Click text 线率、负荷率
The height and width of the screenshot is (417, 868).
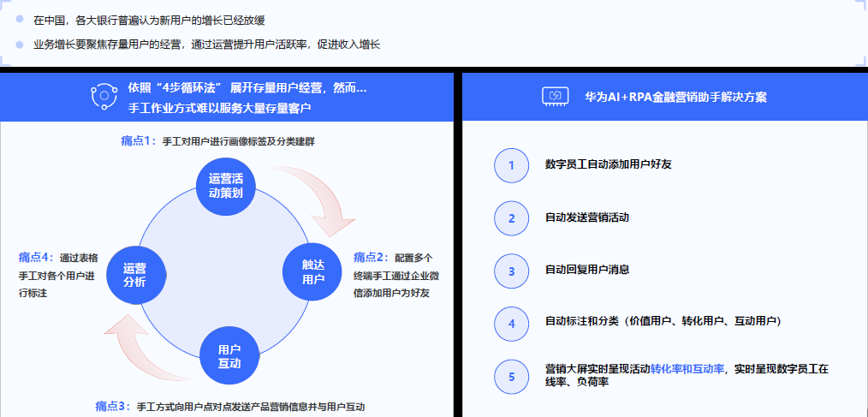click(x=577, y=382)
